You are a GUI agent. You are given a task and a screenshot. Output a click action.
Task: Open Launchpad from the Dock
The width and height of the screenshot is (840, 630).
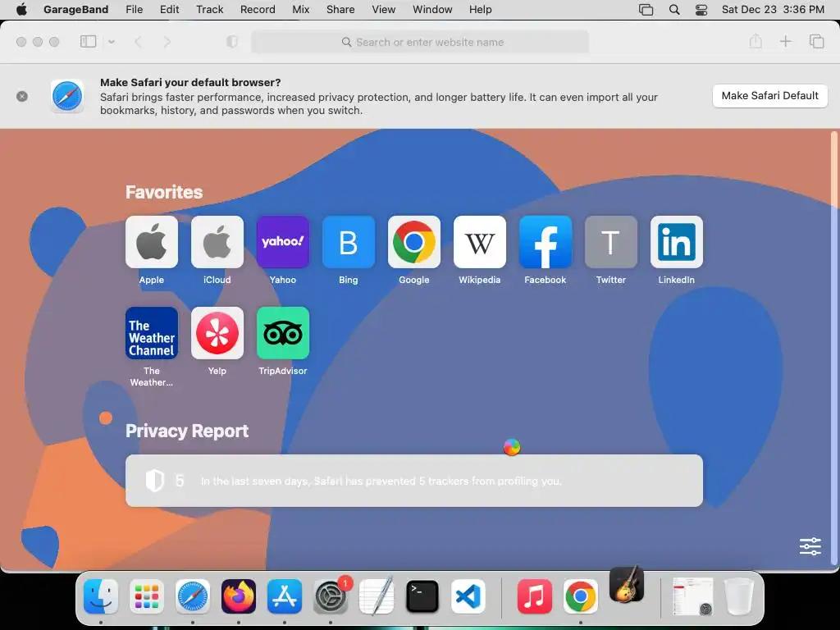click(147, 596)
